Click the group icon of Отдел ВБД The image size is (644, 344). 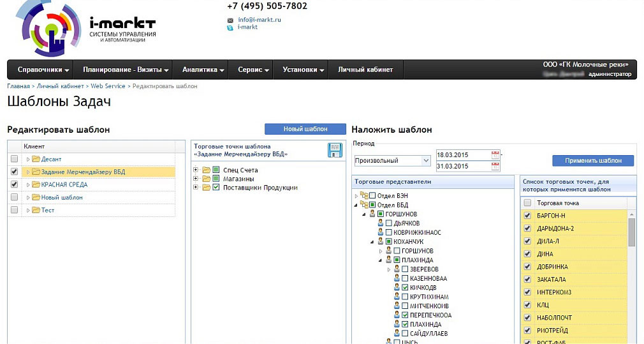(364, 205)
